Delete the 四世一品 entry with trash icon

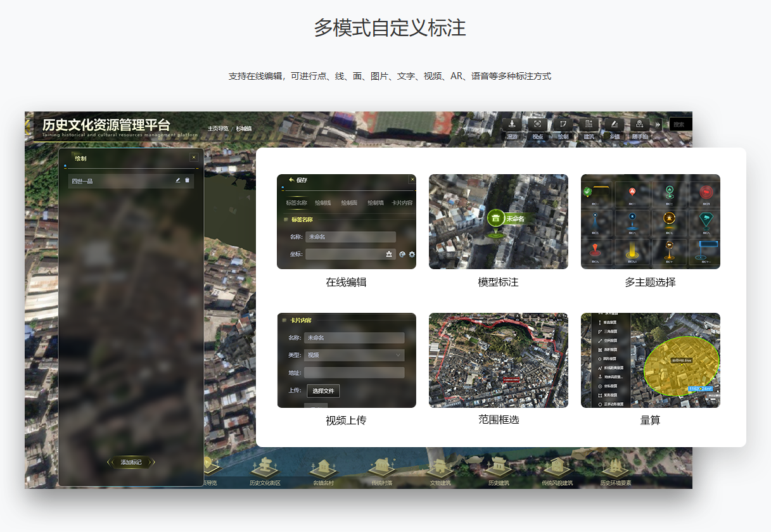188,180
